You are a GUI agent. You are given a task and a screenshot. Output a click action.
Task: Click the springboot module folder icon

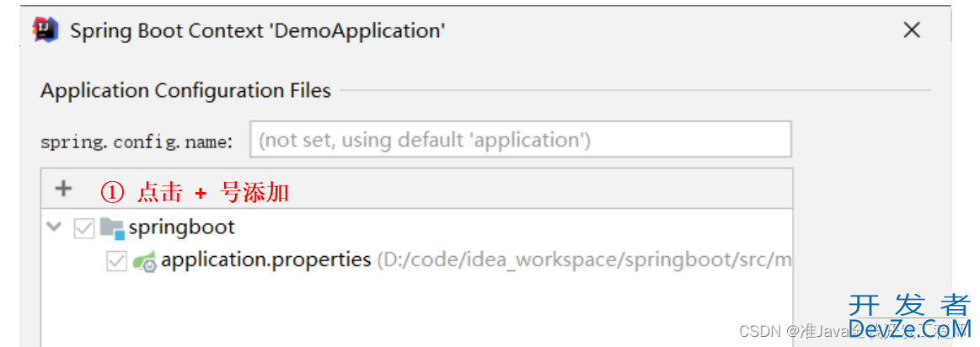click(112, 228)
